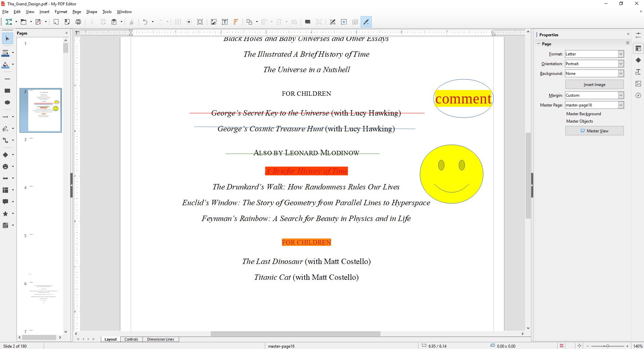Open the Line Color dropdown arrow
Image resolution: width=644 pixels, height=349 pixels.
(x=13, y=53)
